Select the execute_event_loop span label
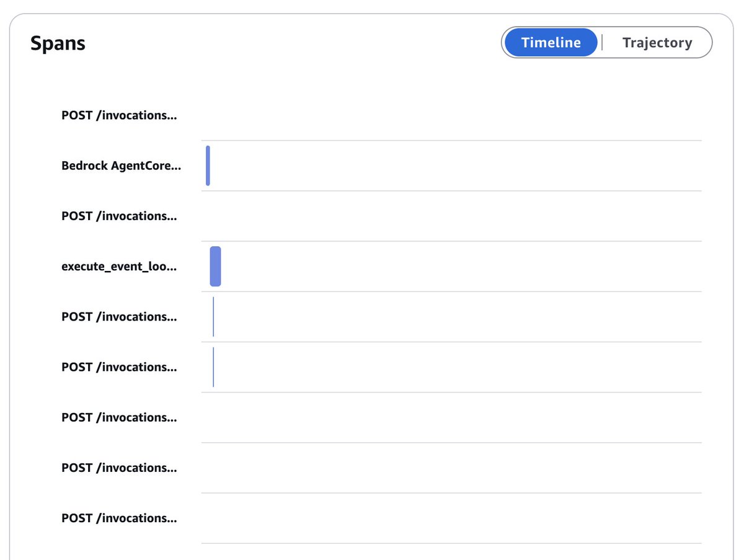 [119, 267]
